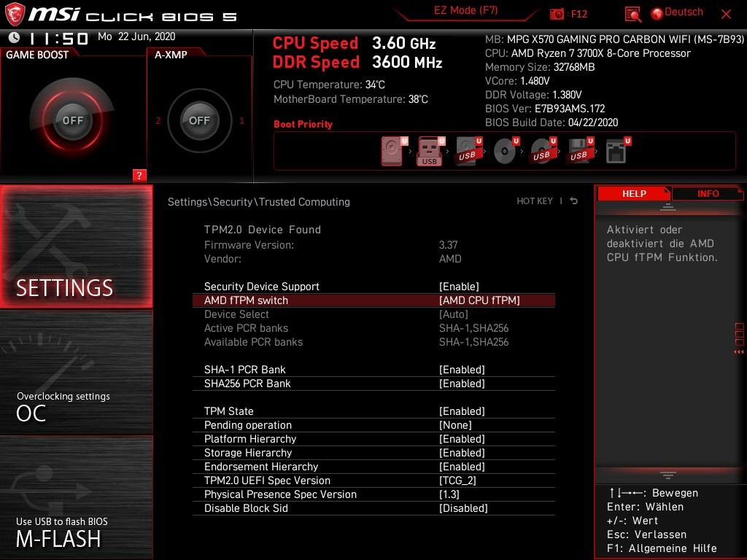Close the BIOS with the X icon

pos(726,15)
